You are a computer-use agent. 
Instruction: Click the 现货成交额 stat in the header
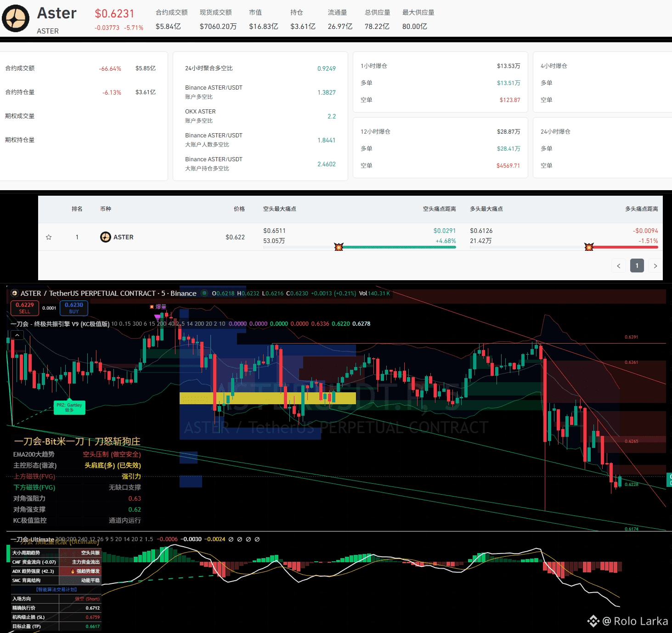218,19
